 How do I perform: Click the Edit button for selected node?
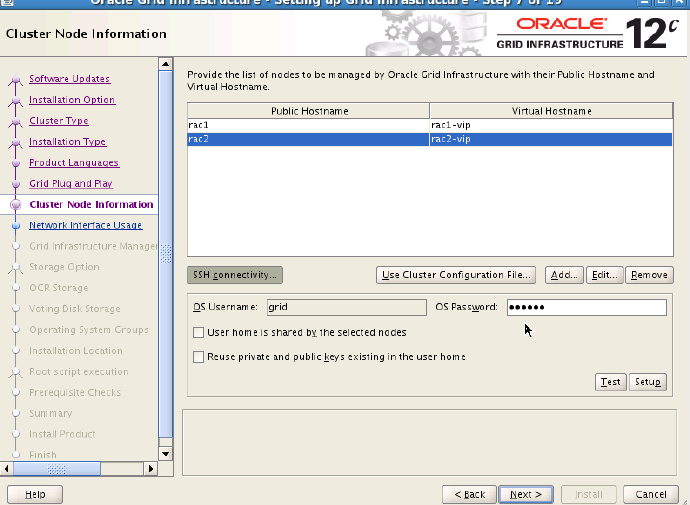604,275
